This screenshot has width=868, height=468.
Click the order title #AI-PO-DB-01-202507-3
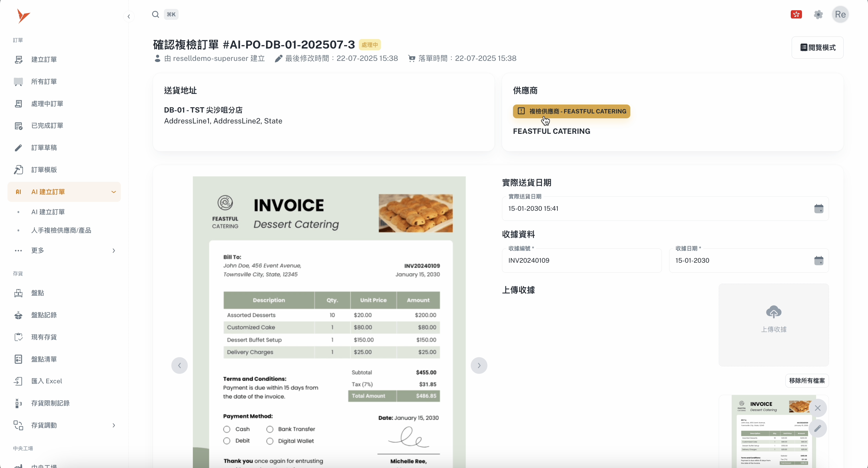[289, 45]
